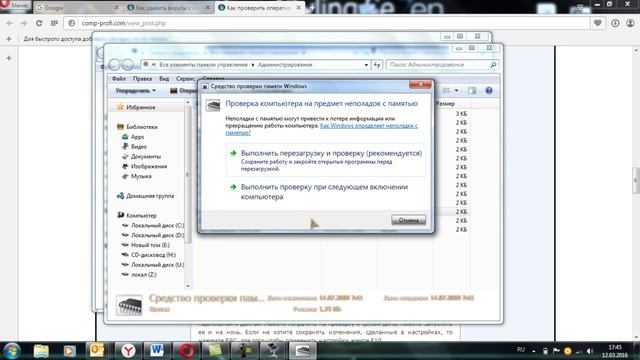Open media player taskbar icon
Image resolution: width=640 pixels, height=360 pixels.
tap(69, 351)
